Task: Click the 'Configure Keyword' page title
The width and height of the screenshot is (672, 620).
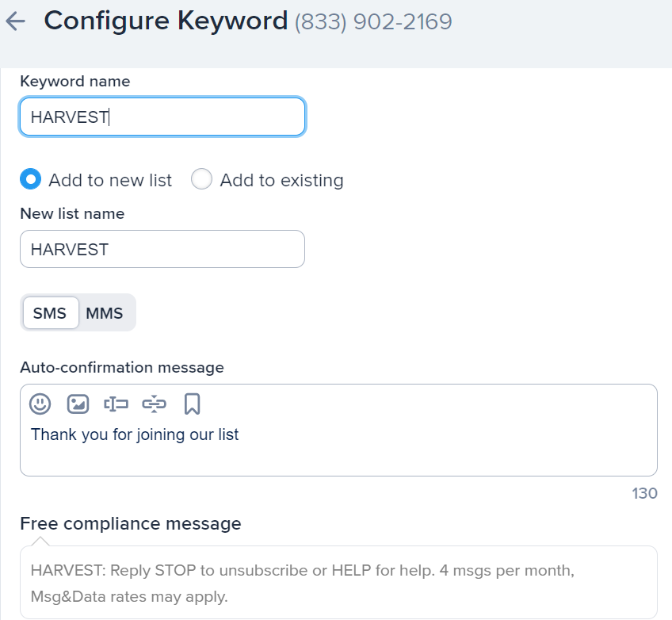Action: coord(166,21)
